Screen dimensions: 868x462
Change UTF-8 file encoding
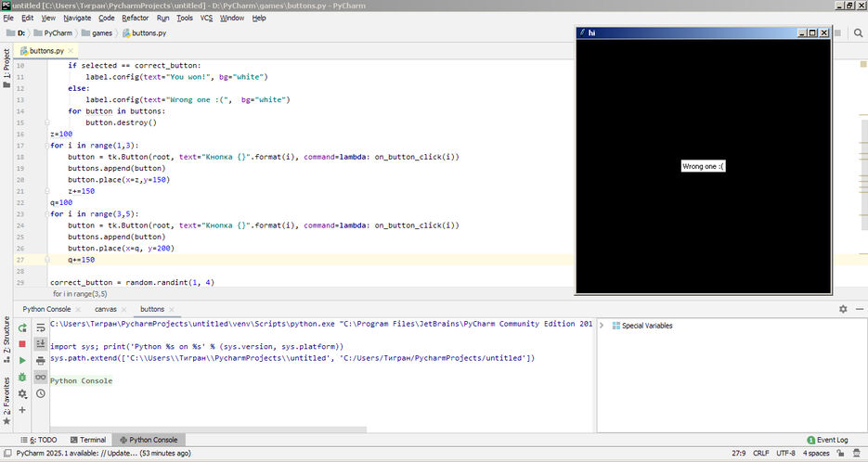pyautogui.click(x=785, y=453)
